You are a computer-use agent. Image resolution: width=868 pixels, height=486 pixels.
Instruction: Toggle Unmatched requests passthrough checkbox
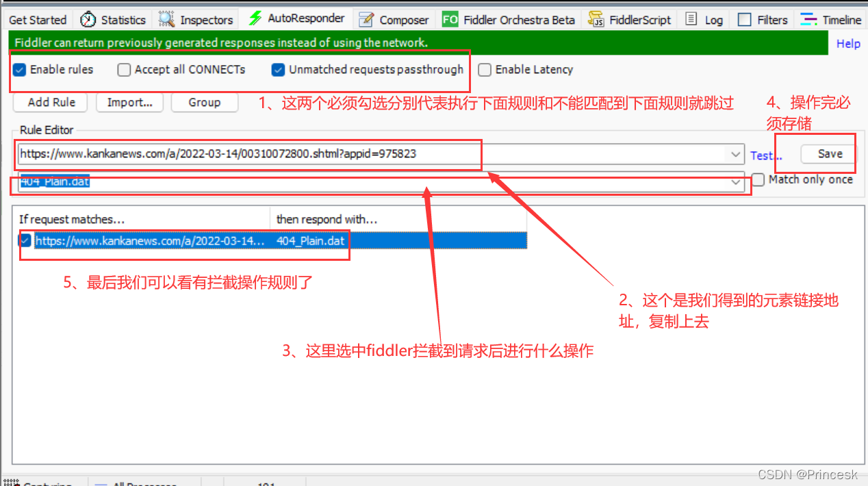pos(278,69)
